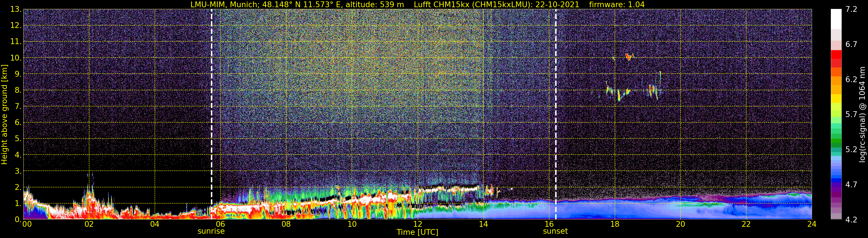Click the height axis tick label 3
The image size is (868, 238).
click(x=18, y=171)
